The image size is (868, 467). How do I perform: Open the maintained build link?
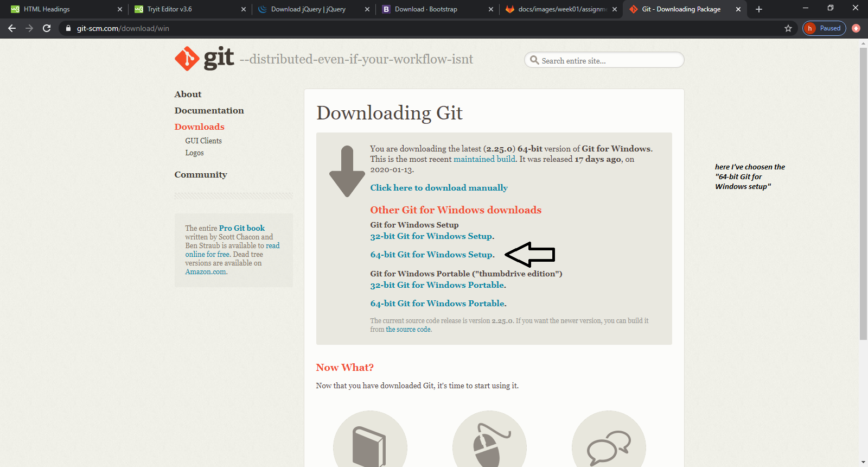484,159
